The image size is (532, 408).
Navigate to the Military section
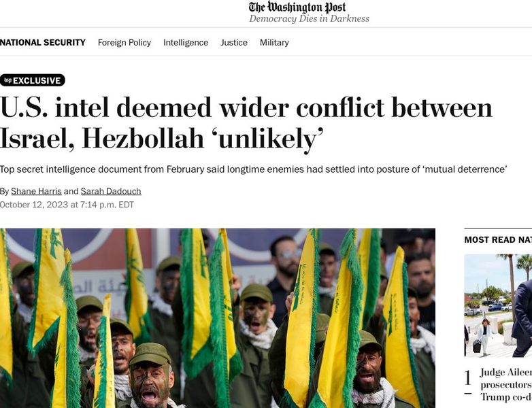pyautogui.click(x=274, y=42)
